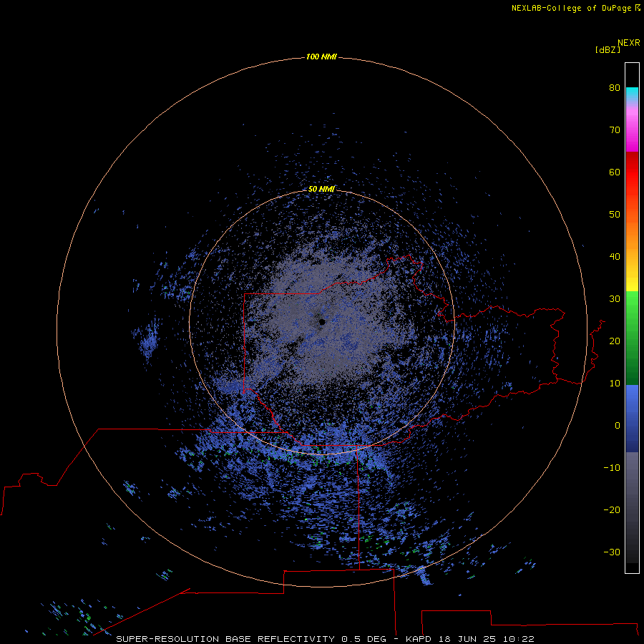The width and height of the screenshot is (644, 644).
Task: Click the 18 JUN 25 10:22 timestamp
Action: pos(486,639)
